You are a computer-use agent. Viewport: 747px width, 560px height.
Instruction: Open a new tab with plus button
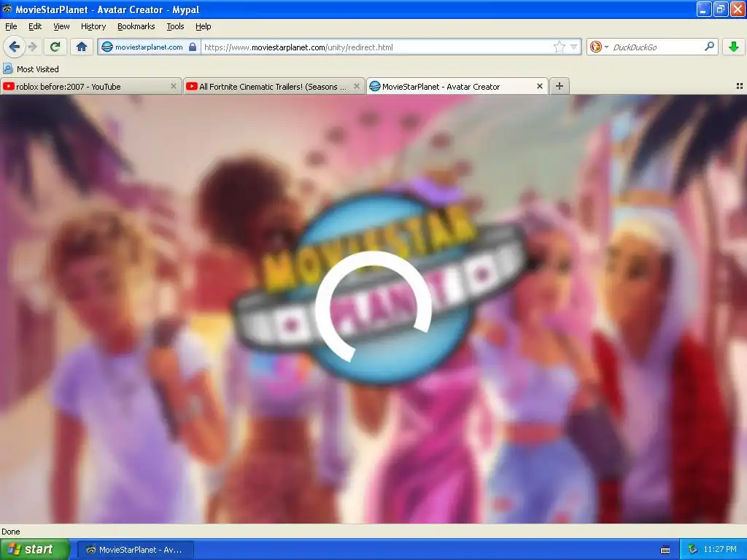(x=560, y=86)
